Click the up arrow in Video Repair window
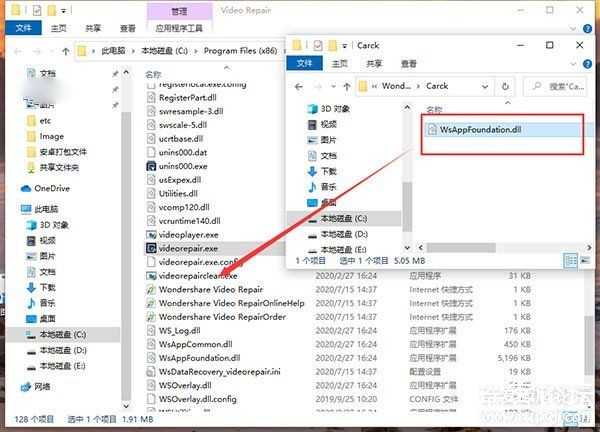Screen dimensions: 600x432 [65, 51]
